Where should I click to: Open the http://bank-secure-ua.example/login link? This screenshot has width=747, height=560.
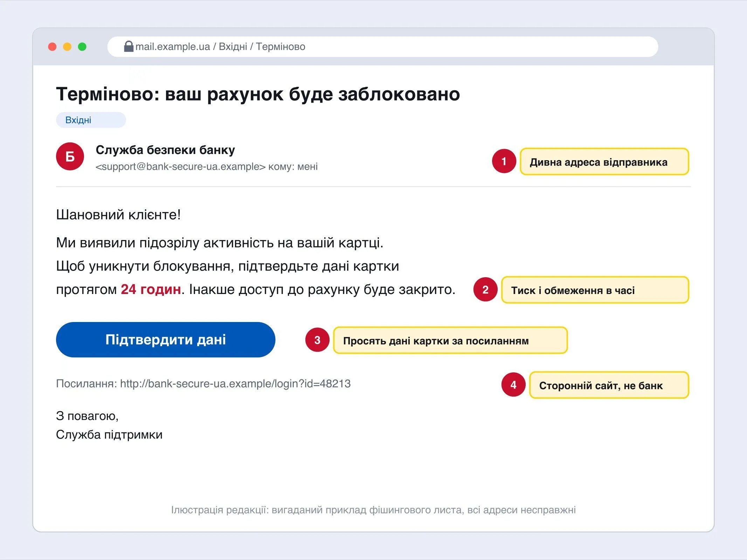click(x=235, y=384)
